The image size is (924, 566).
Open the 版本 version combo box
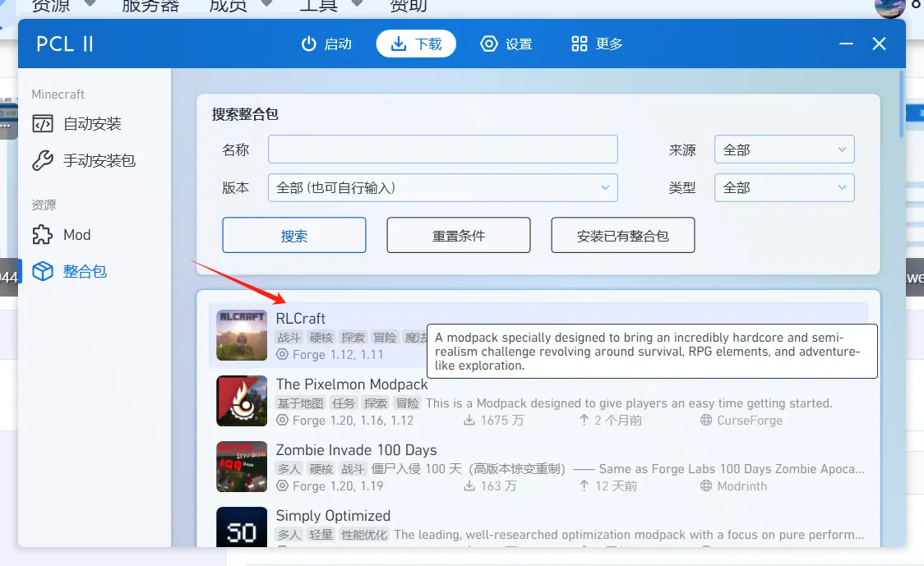click(x=442, y=187)
